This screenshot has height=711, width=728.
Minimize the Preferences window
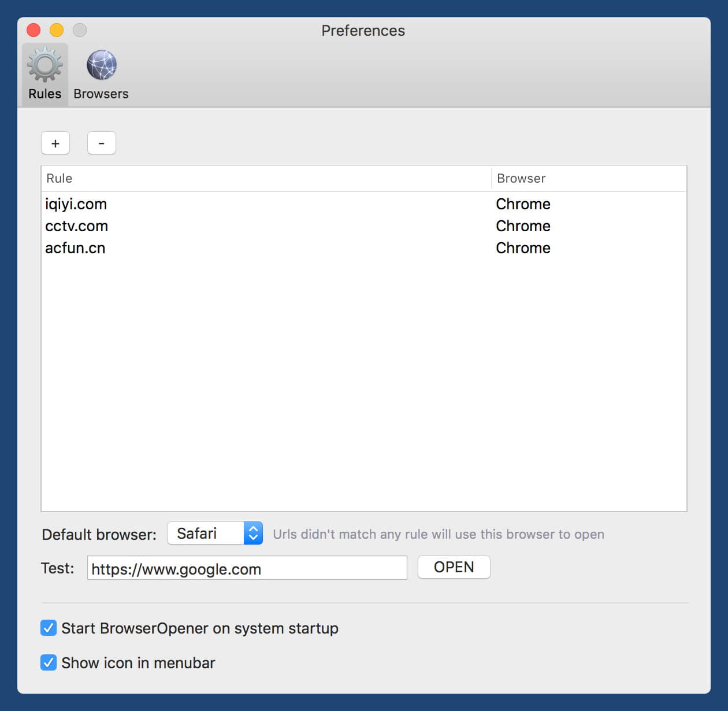(x=57, y=30)
